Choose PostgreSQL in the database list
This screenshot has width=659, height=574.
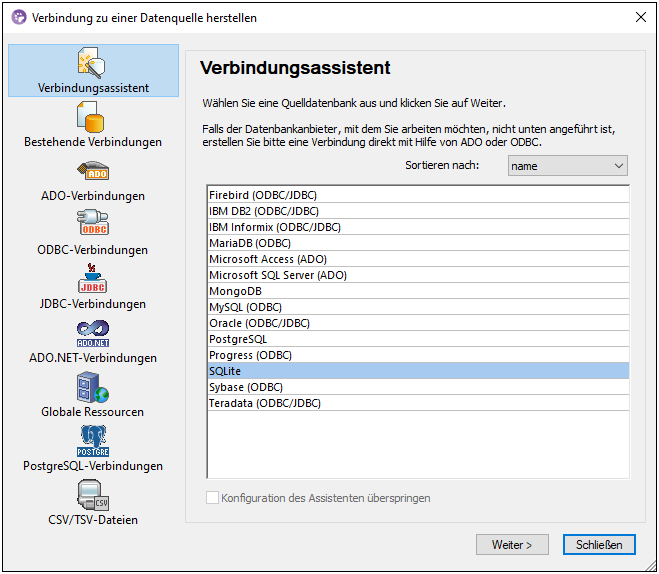[418, 339]
